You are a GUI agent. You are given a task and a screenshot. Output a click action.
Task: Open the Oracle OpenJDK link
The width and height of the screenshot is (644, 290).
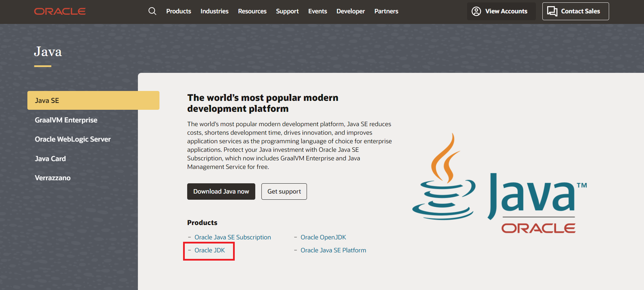pos(323,237)
